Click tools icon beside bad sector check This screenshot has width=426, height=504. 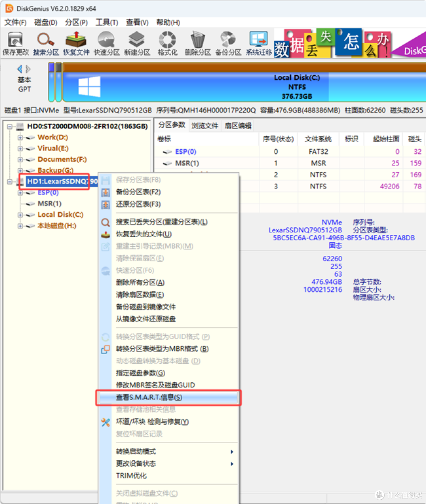(106, 422)
